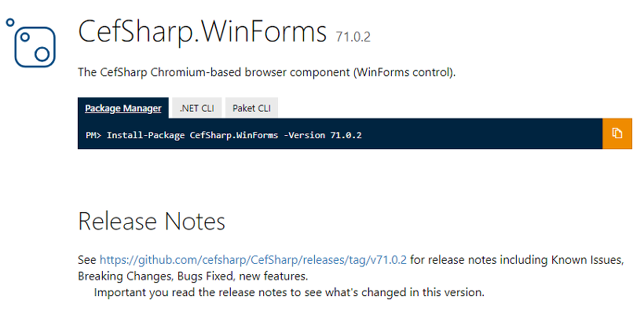644x311 pixels.
Task: Click the CefSharp.WinForms page title
Action: point(202,32)
